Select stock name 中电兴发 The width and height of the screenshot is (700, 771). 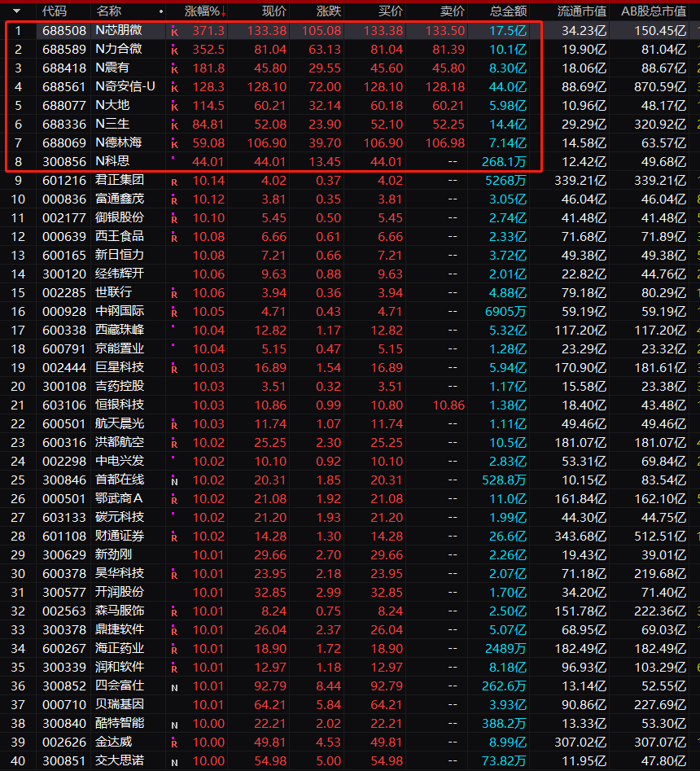click(x=120, y=462)
